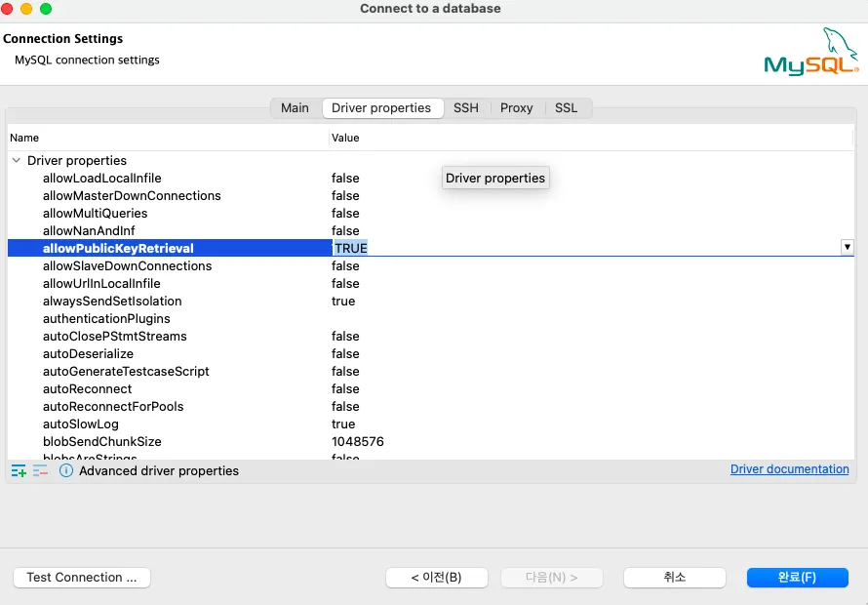Click the yellow minimize window button

tap(26, 9)
